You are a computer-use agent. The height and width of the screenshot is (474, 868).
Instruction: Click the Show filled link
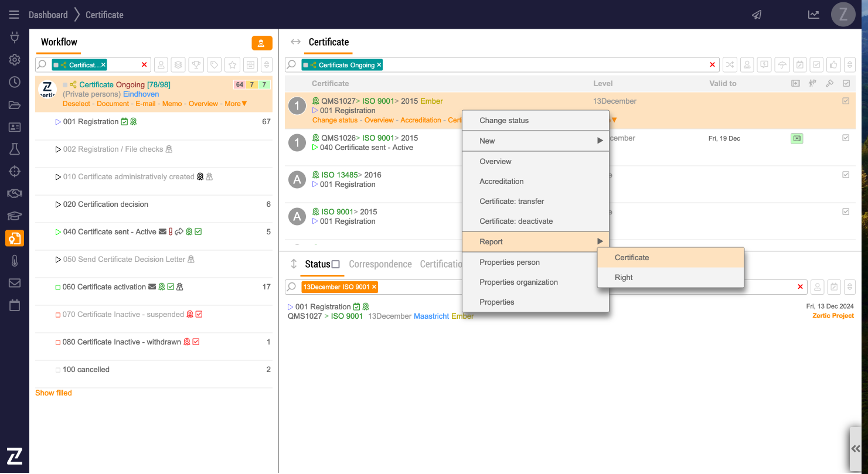tap(53, 393)
